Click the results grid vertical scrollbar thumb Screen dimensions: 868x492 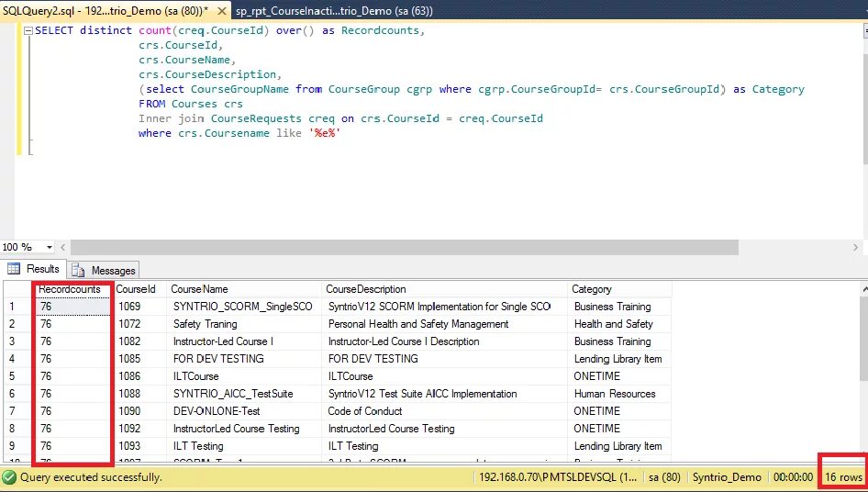(864, 339)
